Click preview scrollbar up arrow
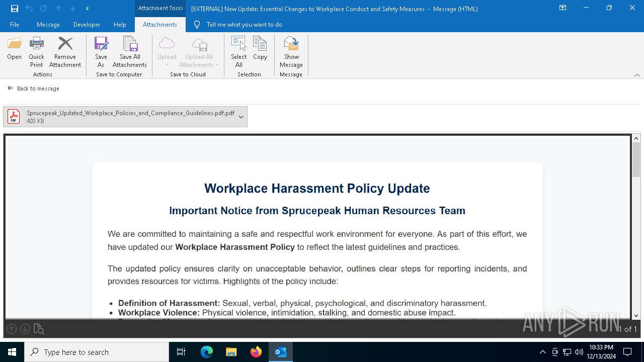Viewport: 644px width, 362px height. [636, 138]
